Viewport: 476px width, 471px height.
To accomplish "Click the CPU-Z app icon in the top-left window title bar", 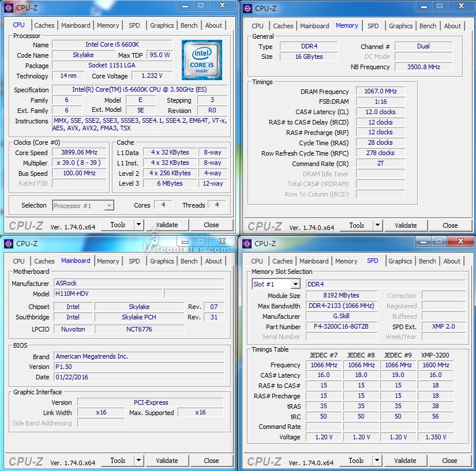I will tap(9, 8).
